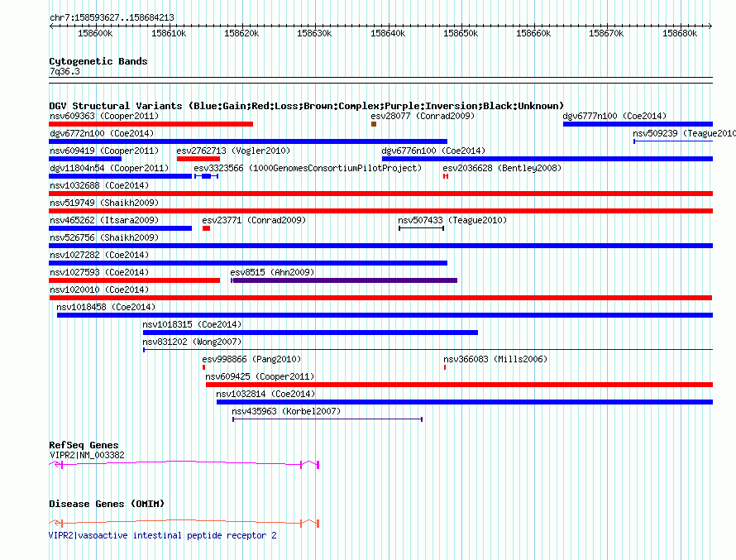
Task: Select the small red esv2036628 marker
Action: (446, 176)
